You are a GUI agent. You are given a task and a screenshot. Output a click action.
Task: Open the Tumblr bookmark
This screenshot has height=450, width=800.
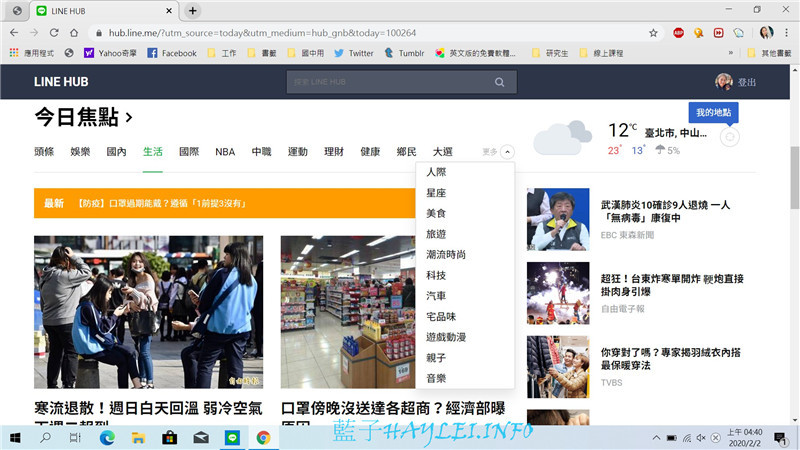[x=404, y=53]
